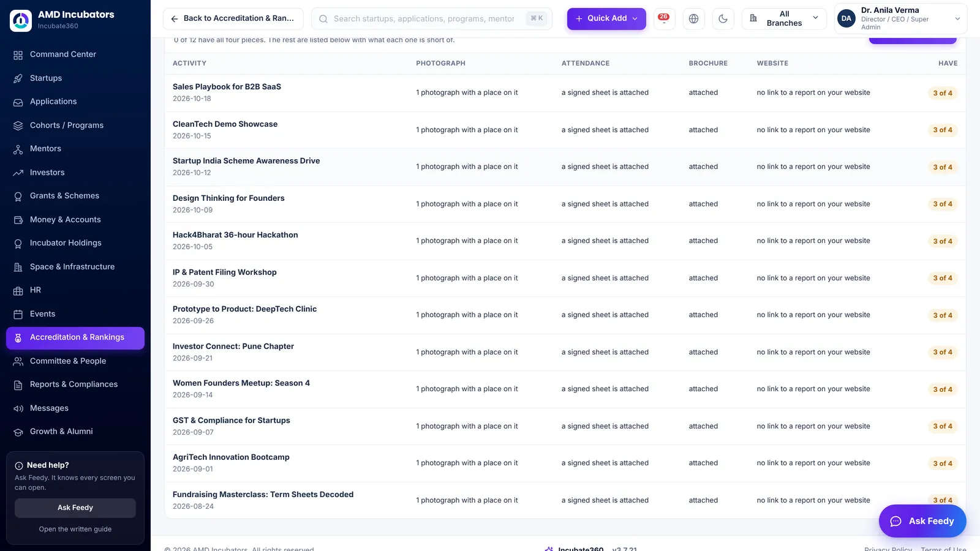The image size is (980, 551).
Task: Click brochure cell for Prototype to Product row
Action: tap(703, 315)
